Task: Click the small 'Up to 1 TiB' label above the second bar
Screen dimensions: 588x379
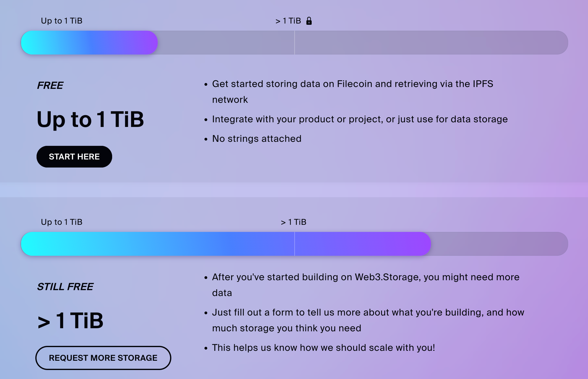Action: click(62, 222)
